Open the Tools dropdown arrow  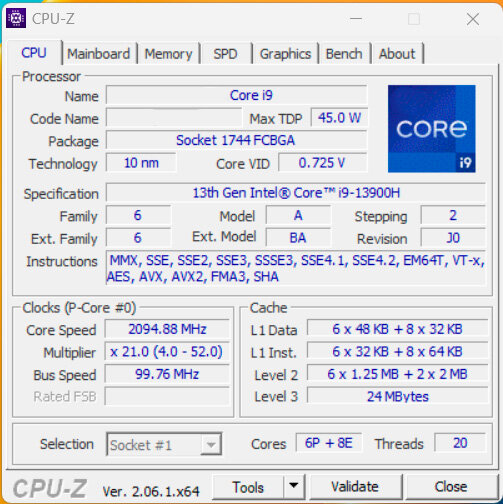pyautogui.click(x=294, y=487)
